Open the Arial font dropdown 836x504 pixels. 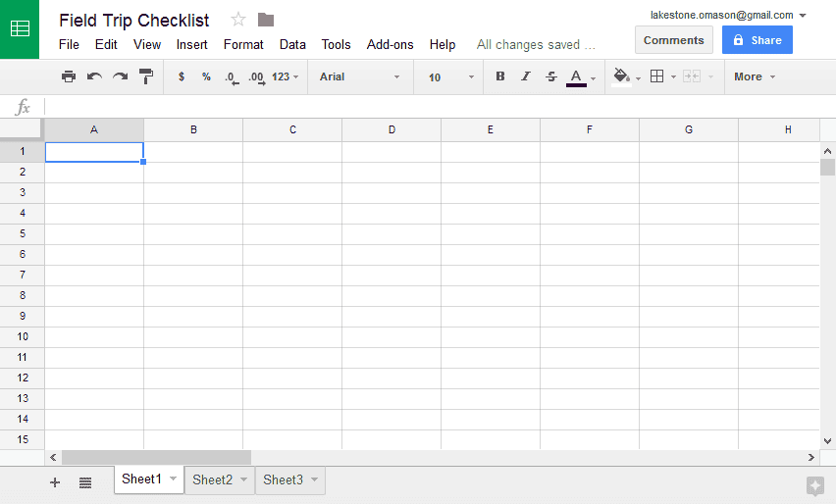pyautogui.click(x=360, y=76)
